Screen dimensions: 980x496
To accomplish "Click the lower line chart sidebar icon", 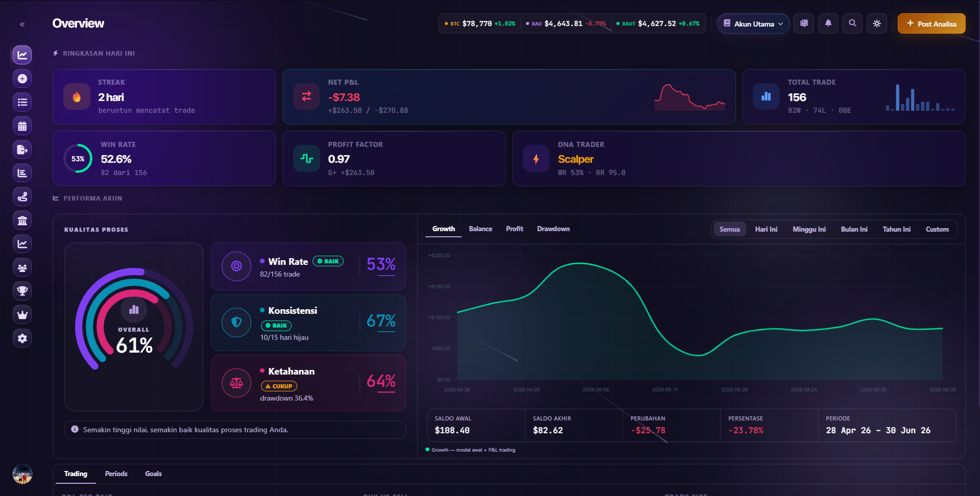I will coord(22,244).
